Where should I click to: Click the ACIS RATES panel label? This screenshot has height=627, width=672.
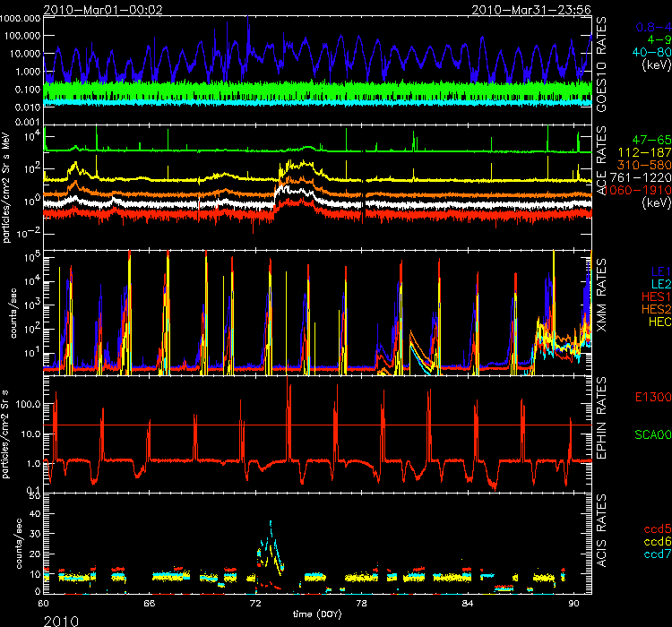[x=602, y=530]
